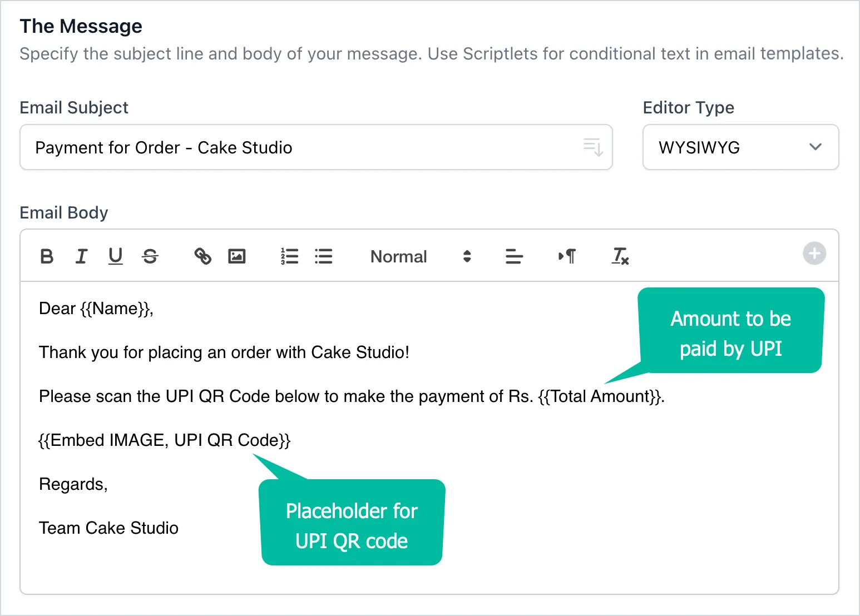The height and width of the screenshot is (616, 860).
Task: Insert a hyperlink using the link icon
Action: 202,256
